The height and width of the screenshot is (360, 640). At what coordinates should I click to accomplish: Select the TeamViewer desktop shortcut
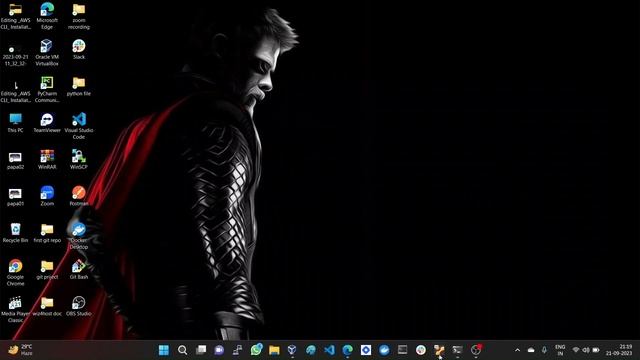(x=47, y=123)
